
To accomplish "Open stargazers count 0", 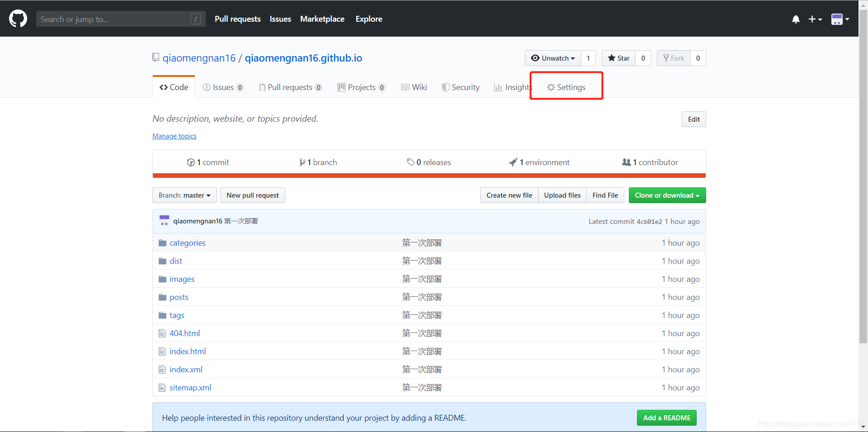I will [x=643, y=58].
